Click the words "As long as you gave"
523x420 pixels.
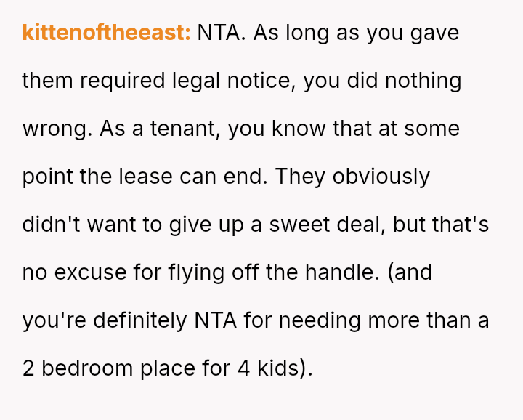click(x=356, y=33)
